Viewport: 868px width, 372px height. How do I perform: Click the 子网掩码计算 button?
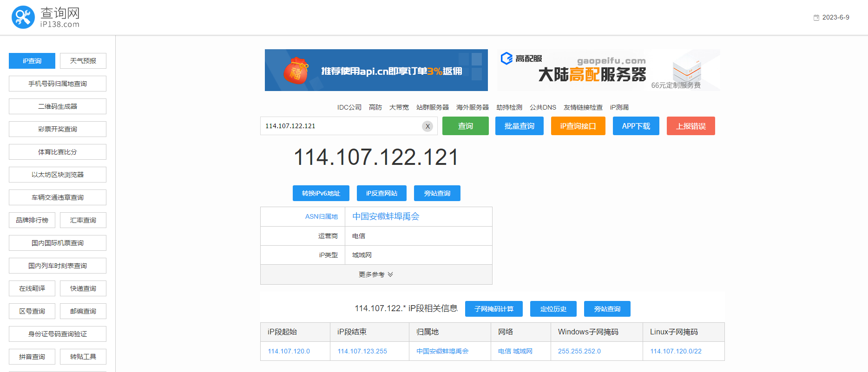click(x=494, y=309)
